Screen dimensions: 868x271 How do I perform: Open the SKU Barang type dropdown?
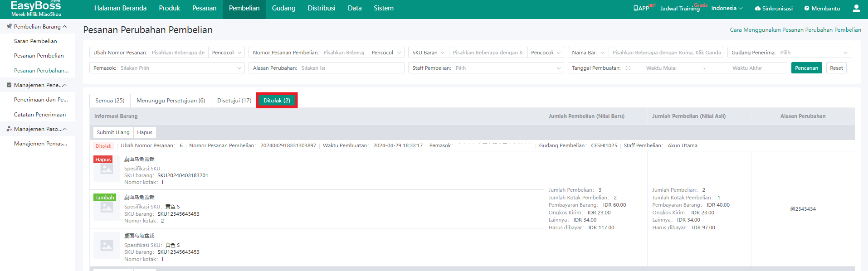click(429, 53)
